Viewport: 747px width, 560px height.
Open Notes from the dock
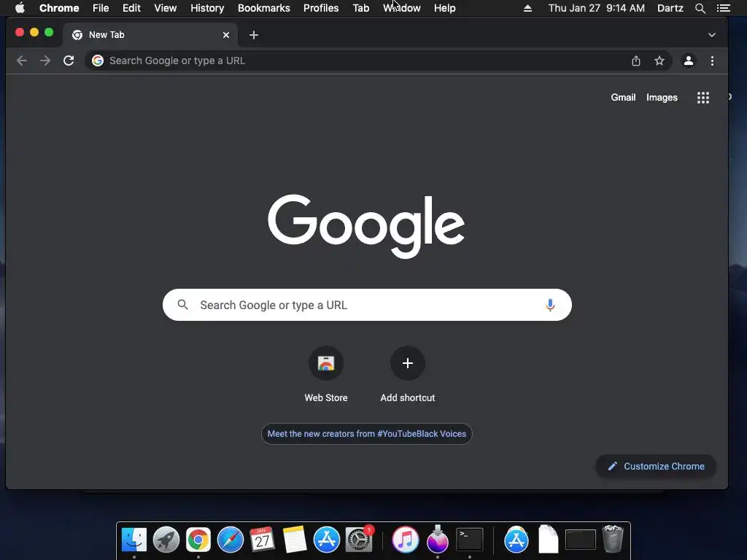tap(295, 540)
